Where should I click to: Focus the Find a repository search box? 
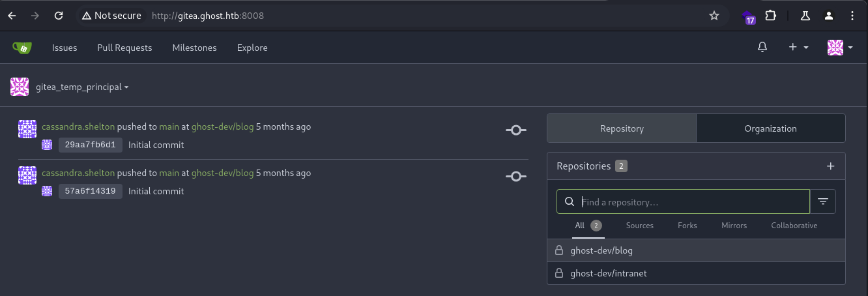coord(683,202)
